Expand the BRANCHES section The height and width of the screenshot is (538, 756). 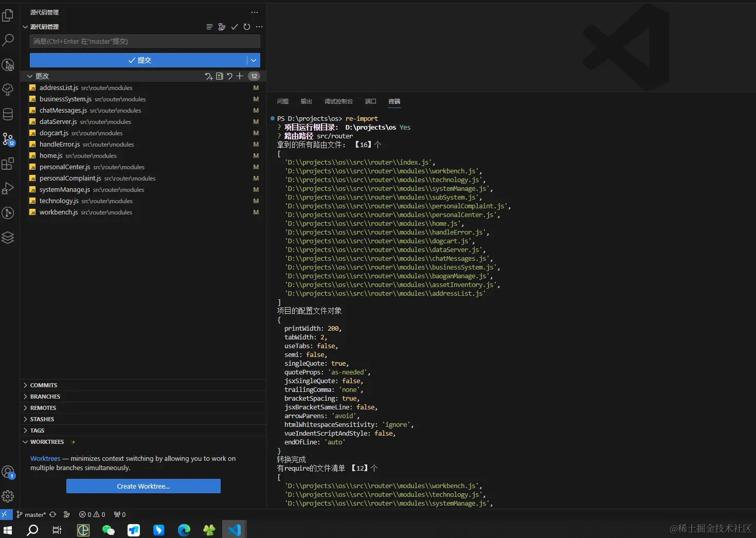tap(143, 397)
